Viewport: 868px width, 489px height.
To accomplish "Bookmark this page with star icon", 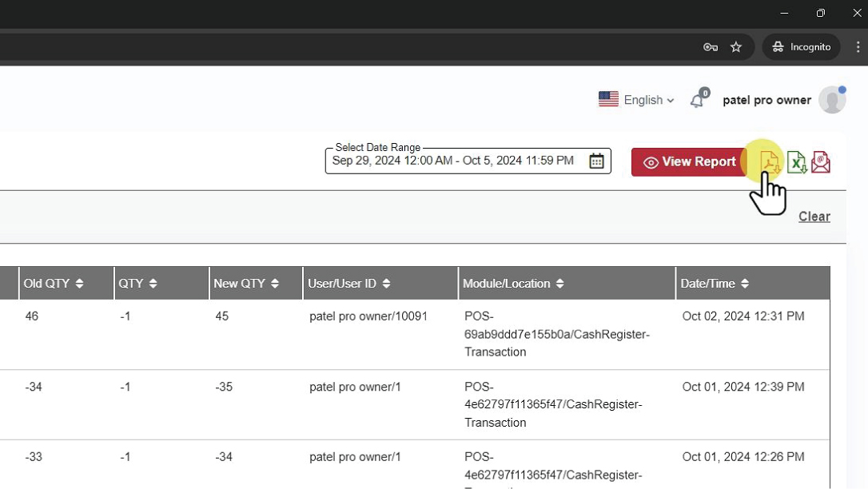I will pos(736,47).
